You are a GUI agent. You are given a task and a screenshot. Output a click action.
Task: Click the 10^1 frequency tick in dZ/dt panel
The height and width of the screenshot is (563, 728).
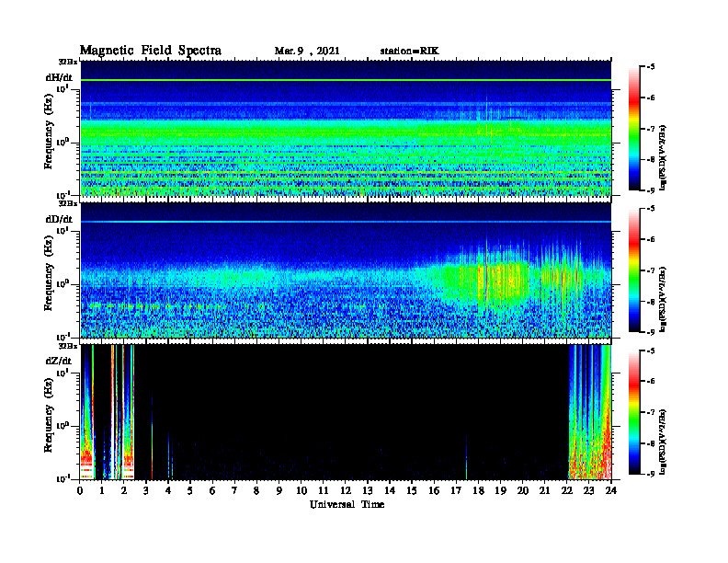pyautogui.click(x=63, y=372)
